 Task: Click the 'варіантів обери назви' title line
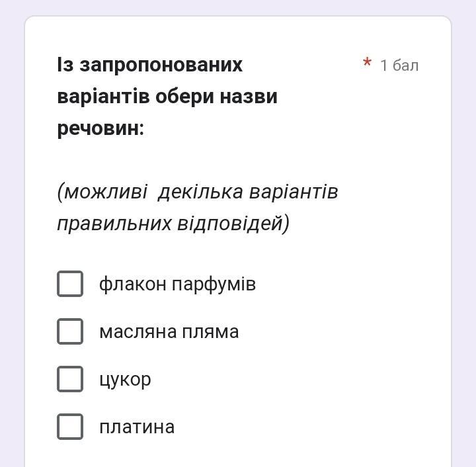click(x=167, y=97)
